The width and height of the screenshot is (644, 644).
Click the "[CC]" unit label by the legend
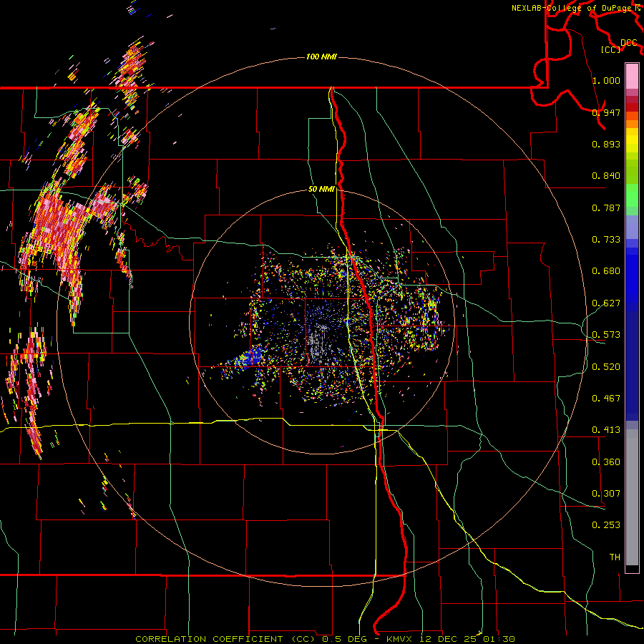coord(611,49)
